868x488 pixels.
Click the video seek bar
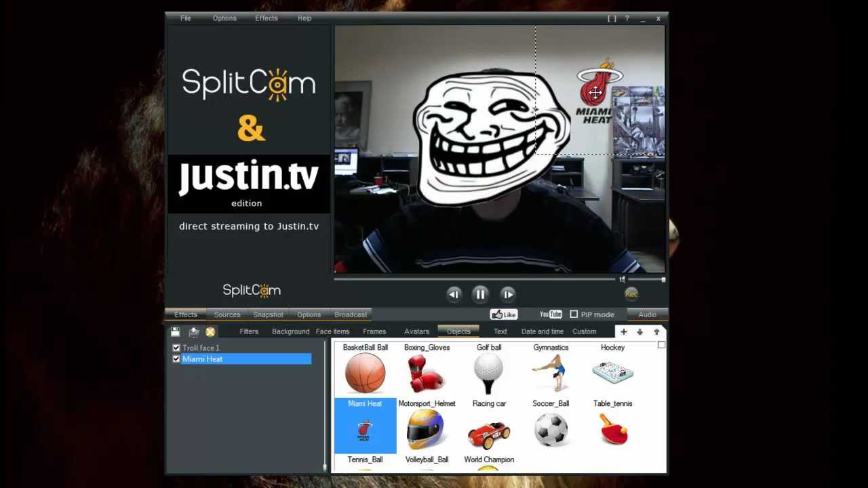[475, 279]
